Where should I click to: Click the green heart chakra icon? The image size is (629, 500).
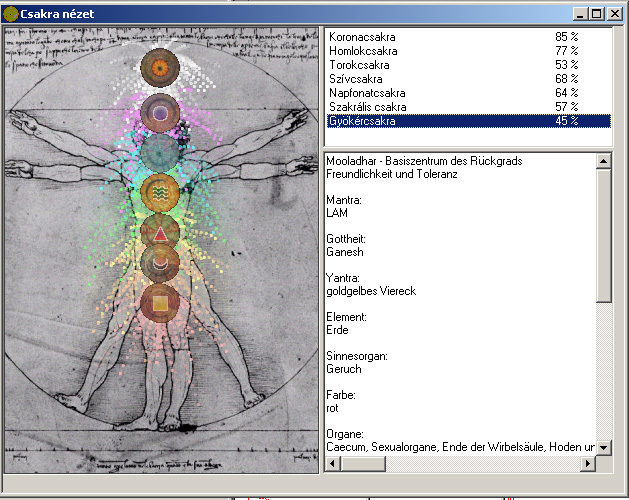coord(159,192)
